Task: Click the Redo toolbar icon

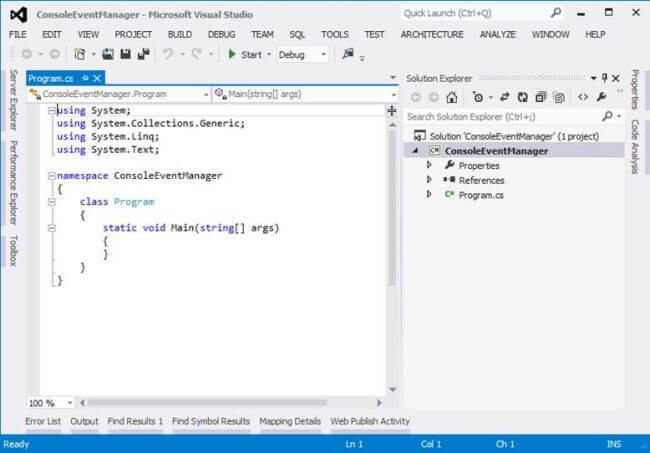Action: coord(196,54)
